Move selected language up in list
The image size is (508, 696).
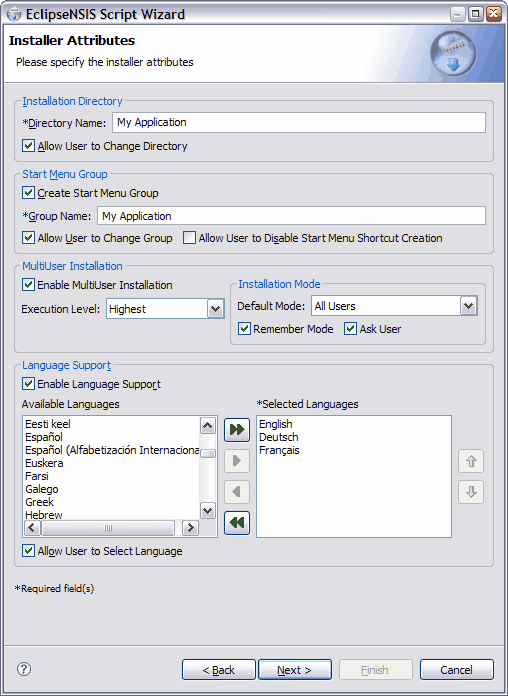click(471, 461)
